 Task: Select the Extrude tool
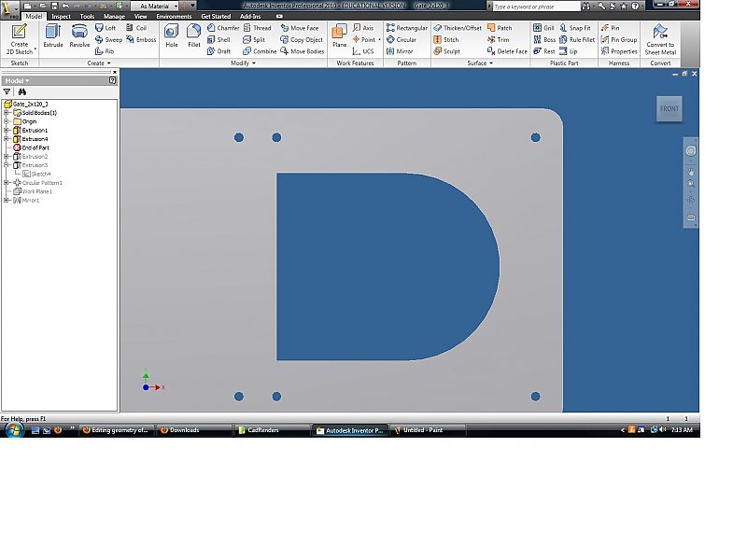[x=52, y=35]
